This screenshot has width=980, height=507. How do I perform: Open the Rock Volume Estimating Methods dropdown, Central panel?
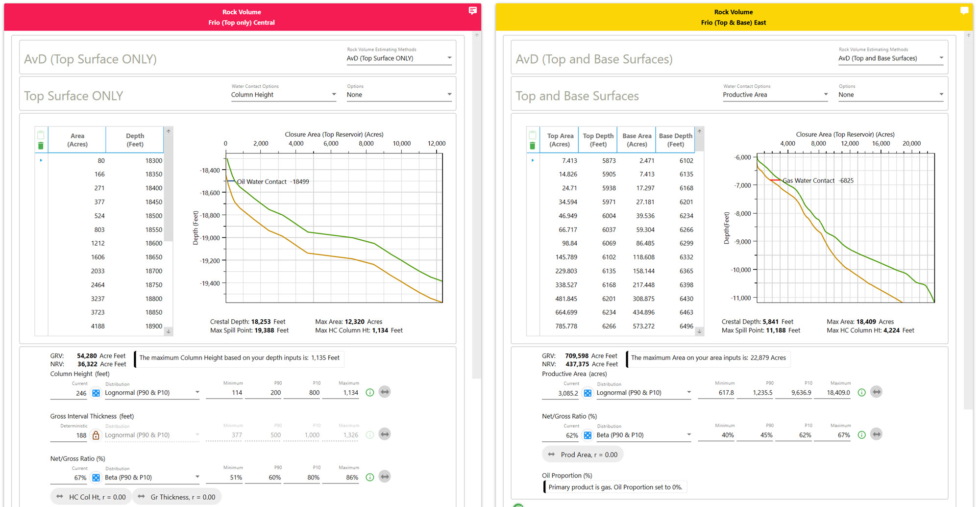399,58
